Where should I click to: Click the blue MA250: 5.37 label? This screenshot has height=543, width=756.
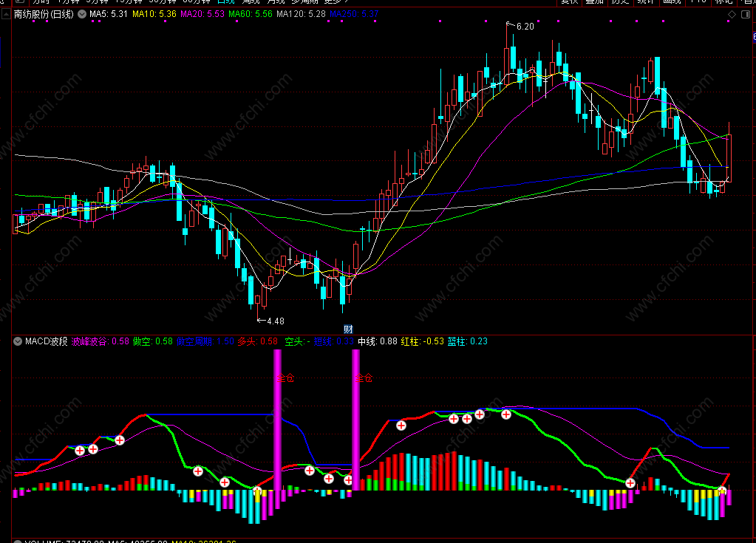[355, 14]
